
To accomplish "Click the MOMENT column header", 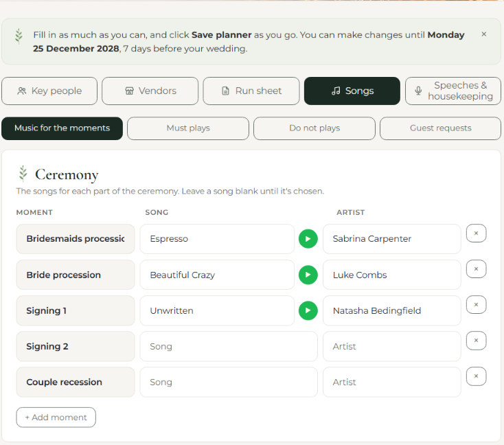I will pos(34,212).
